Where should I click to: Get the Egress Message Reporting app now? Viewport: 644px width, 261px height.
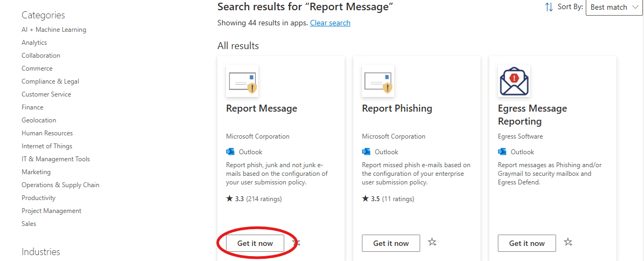526,243
